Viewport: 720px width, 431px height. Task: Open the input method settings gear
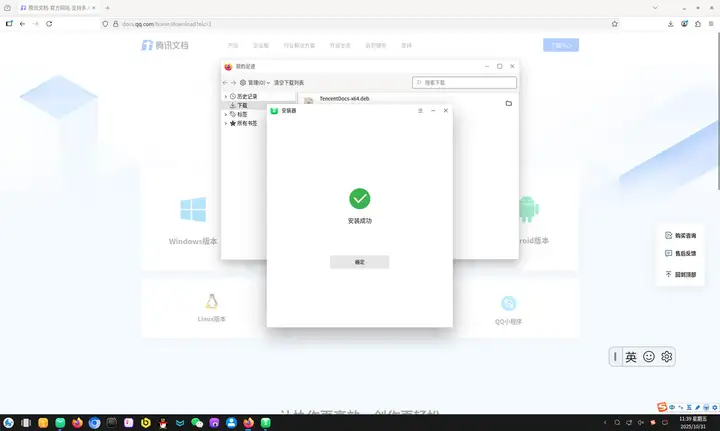tap(667, 357)
